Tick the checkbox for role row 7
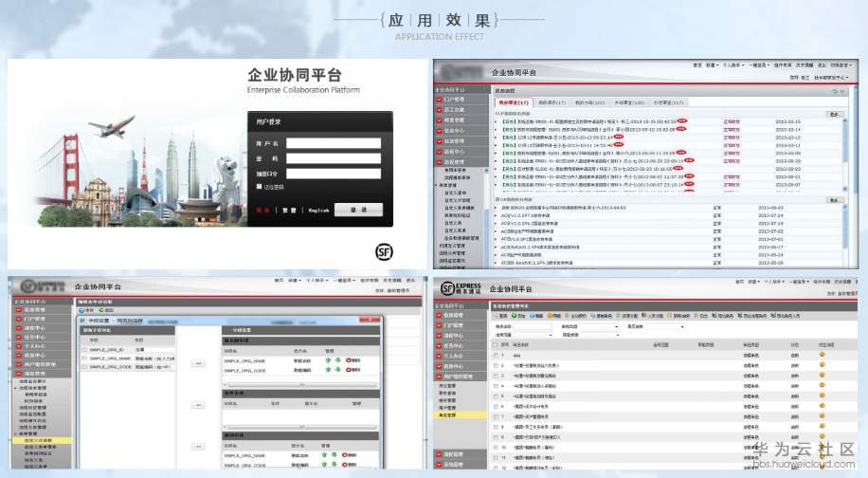The image size is (868, 478). (x=496, y=416)
